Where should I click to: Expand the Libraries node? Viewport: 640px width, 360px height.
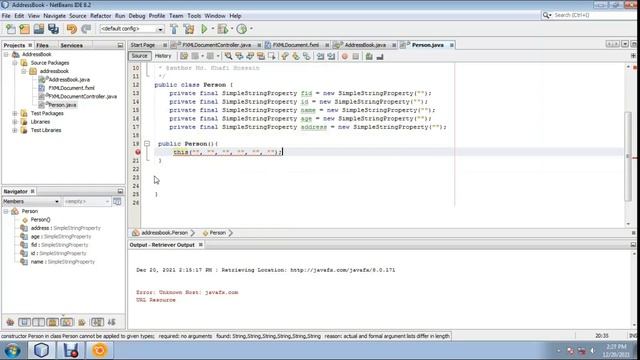[x=15, y=122]
